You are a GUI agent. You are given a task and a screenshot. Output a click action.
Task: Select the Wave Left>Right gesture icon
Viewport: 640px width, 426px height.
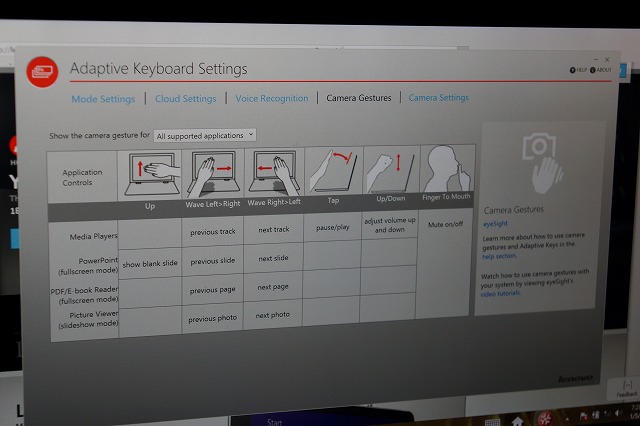click(x=213, y=174)
